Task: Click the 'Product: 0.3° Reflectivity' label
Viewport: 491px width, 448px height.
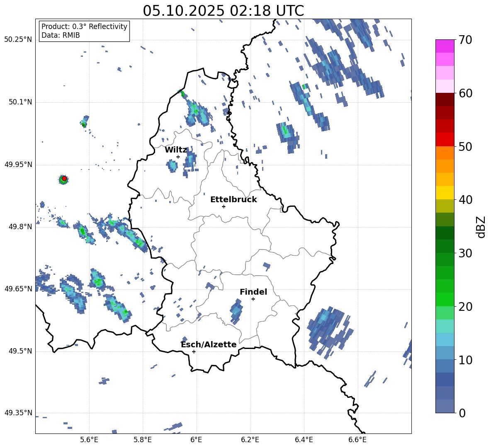Action: [x=84, y=27]
